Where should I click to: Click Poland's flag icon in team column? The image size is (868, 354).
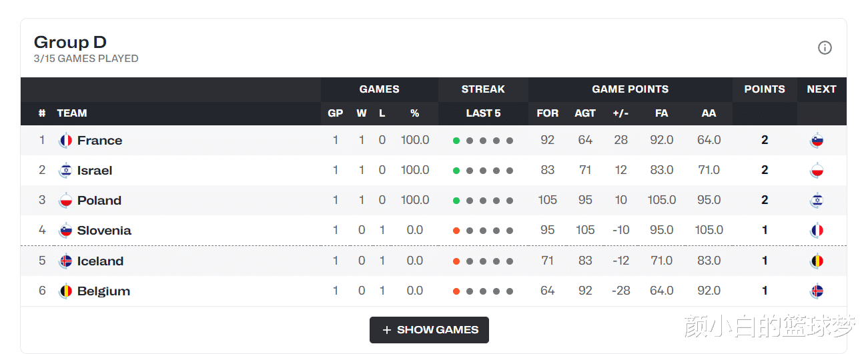[x=65, y=201]
